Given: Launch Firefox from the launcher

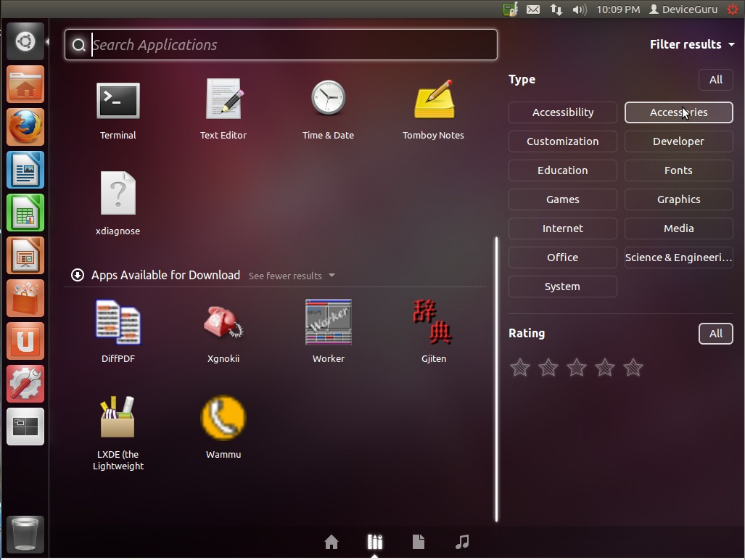Looking at the screenshot, I should [x=25, y=127].
